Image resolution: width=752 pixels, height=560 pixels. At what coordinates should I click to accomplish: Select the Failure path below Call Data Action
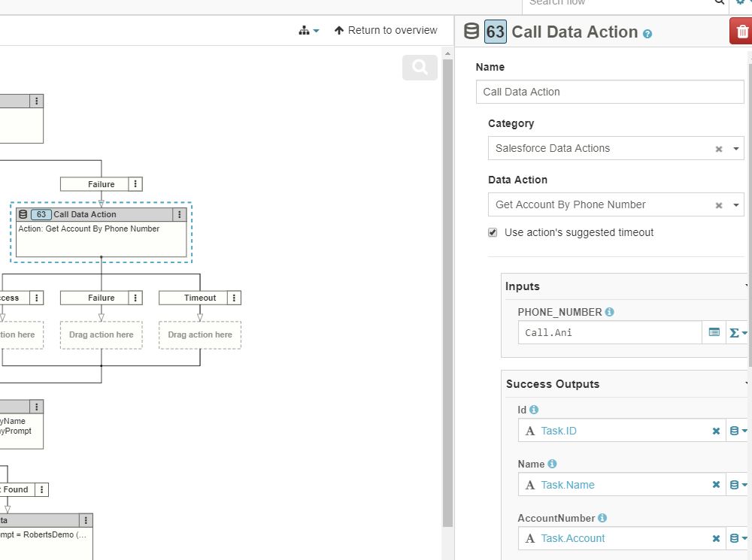tap(101, 298)
